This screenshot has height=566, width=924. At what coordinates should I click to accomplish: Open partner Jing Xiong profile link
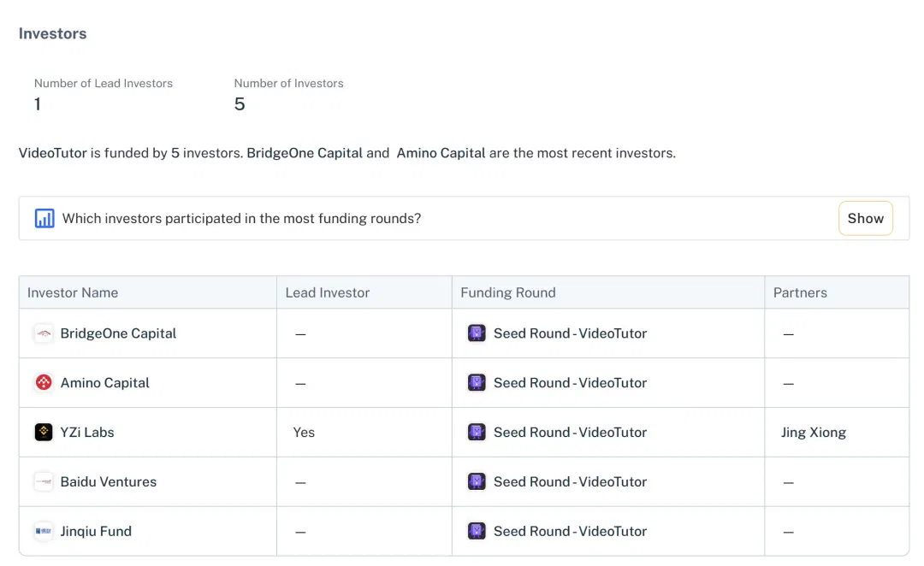(x=814, y=433)
